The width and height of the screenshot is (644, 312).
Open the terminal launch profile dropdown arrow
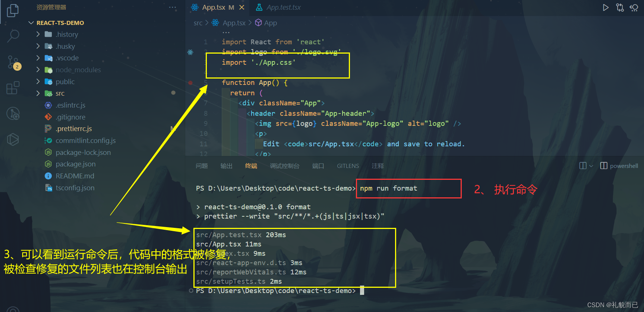tap(591, 166)
